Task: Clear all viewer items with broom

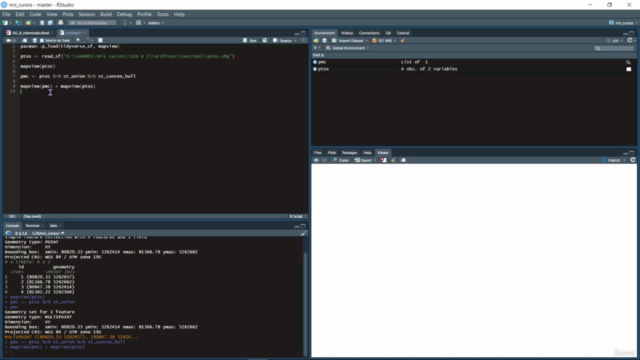Action: 393,160
